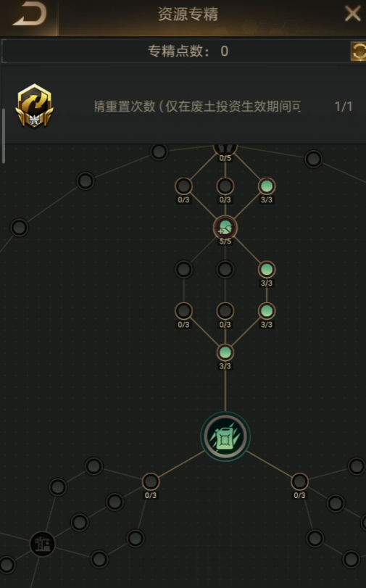Click the 重置次数 description text row
The width and height of the screenshot is (366, 588).
tap(197, 107)
